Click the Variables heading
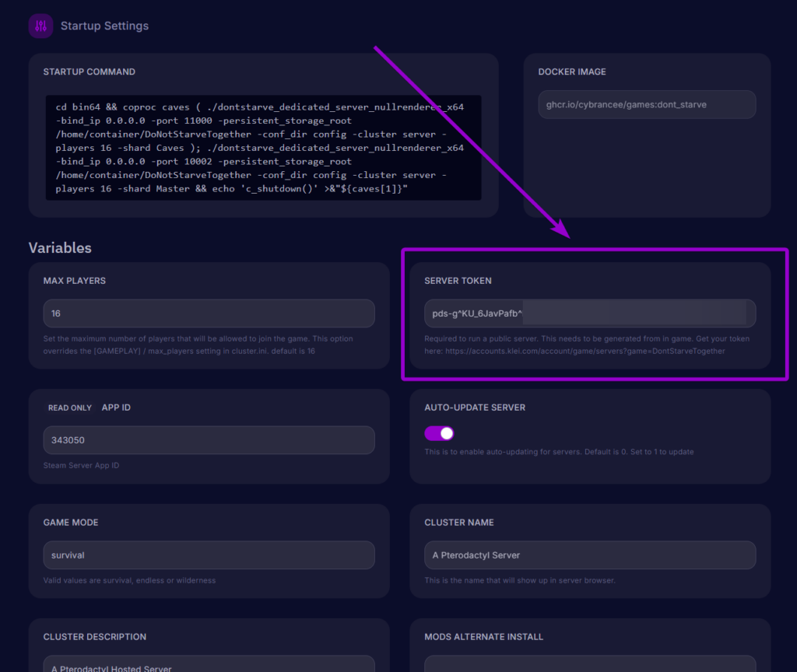 (x=60, y=248)
